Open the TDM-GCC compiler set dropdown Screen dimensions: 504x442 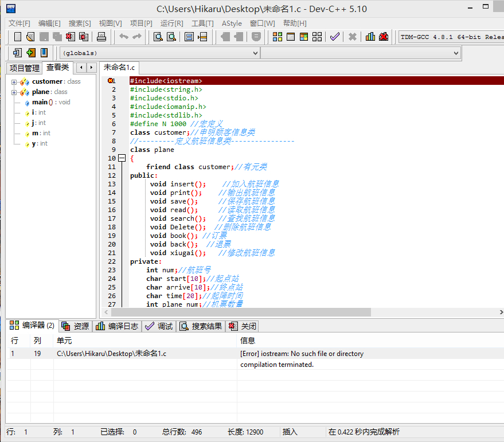pyautogui.click(x=451, y=37)
